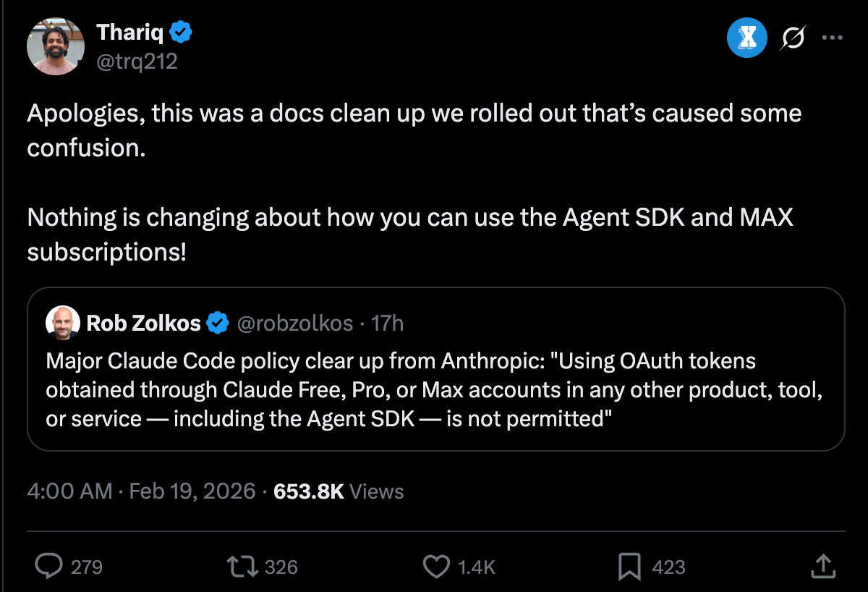This screenshot has width=868, height=592.
Task: Click the share upload icon
Action: tap(824, 566)
